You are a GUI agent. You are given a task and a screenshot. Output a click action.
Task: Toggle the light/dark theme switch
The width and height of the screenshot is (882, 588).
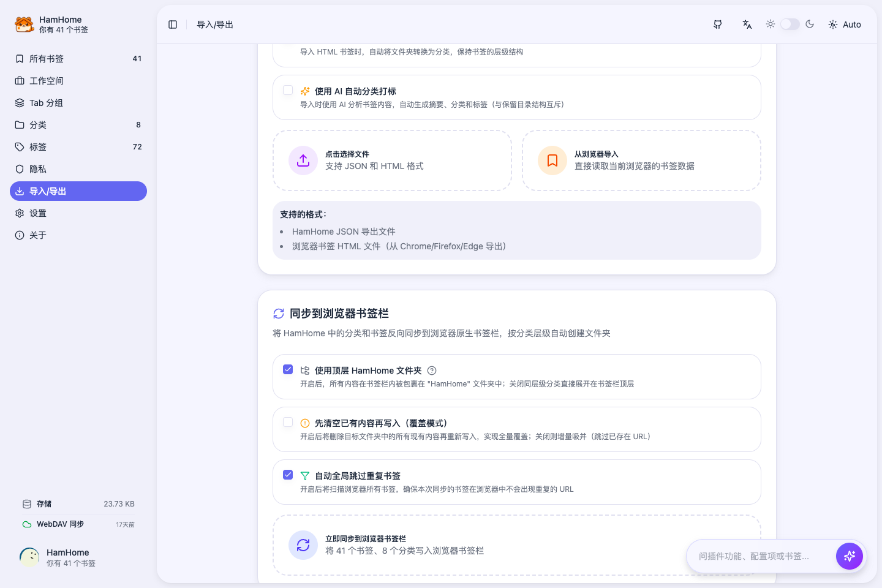[790, 24]
